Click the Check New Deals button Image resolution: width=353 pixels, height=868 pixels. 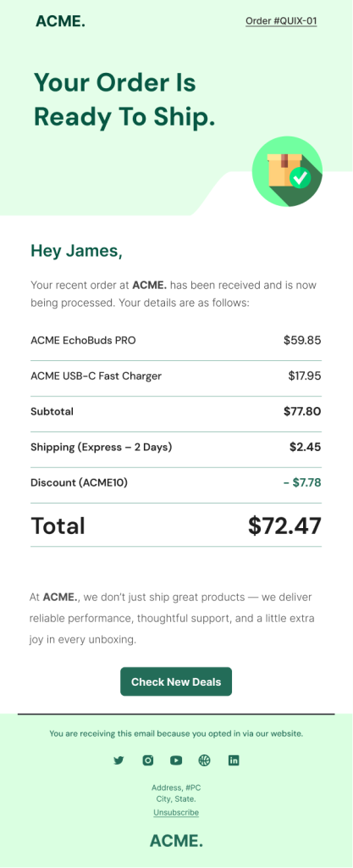click(x=176, y=682)
